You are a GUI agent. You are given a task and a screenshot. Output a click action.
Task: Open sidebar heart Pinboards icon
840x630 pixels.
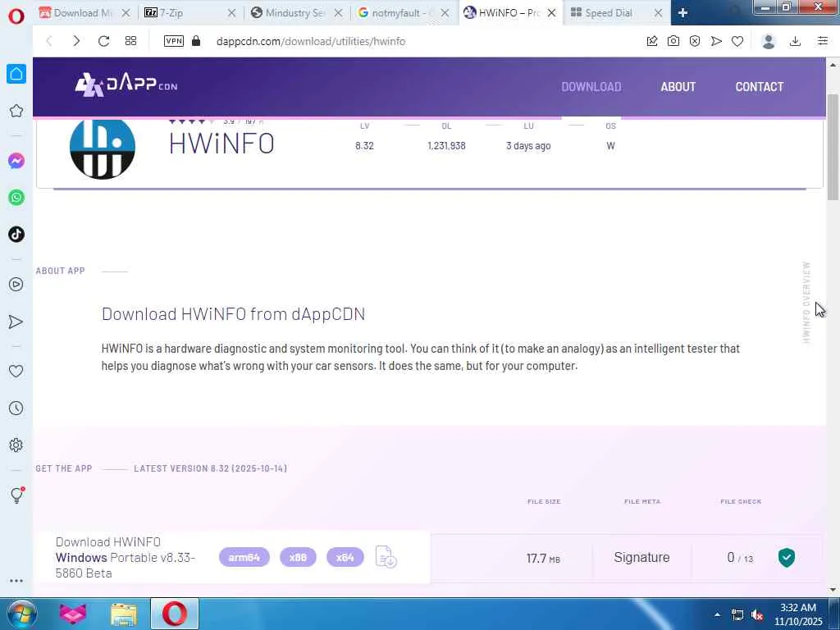pos(16,371)
